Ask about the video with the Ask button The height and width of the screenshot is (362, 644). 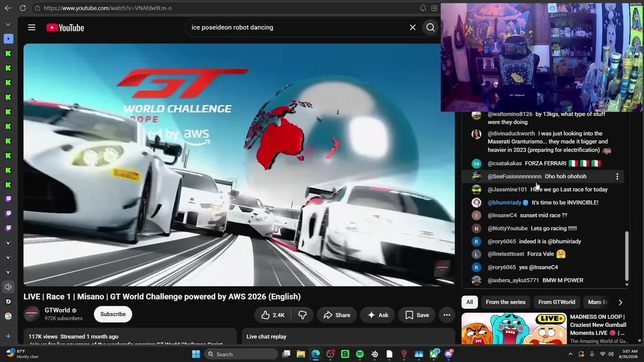(x=377, y=315)
